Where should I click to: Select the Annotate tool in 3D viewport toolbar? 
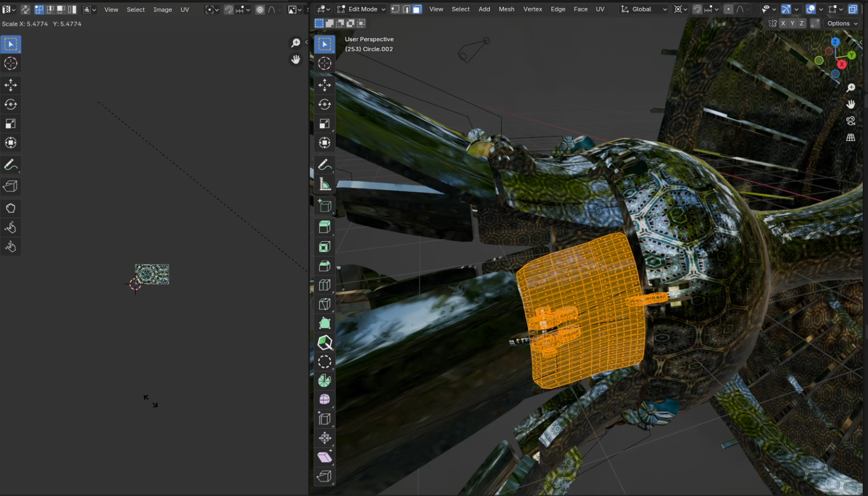pos(324,164)
